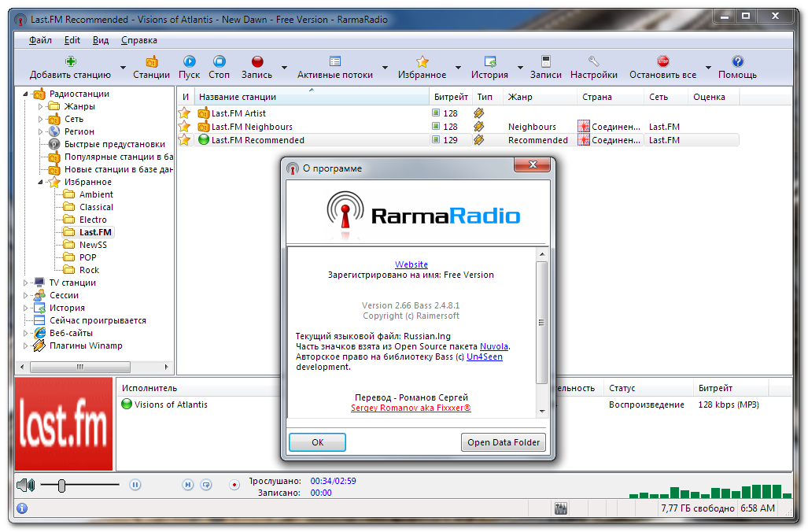Viewport: 808px width, 532px height.
Task: Select the Ambient favorites folder
Action: pyautogui.click(x=96, y=194)
